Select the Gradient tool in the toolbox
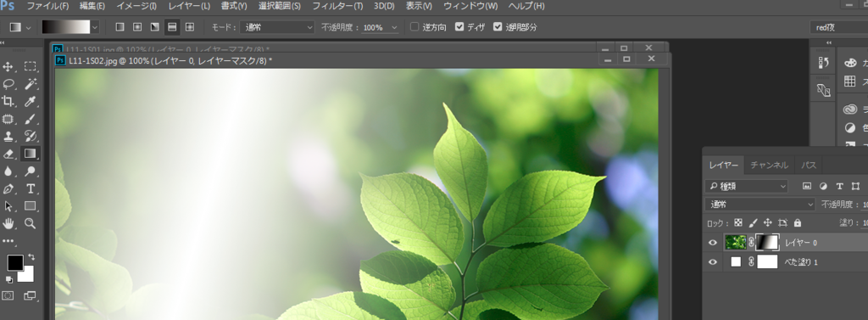 pyautogui.click(x=31, y=154)
